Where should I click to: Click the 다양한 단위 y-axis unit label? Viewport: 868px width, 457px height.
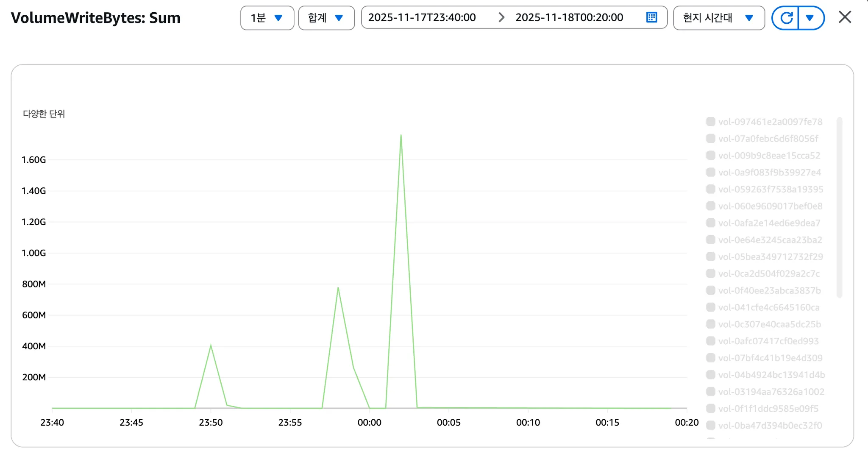click(x=44, y=114)
